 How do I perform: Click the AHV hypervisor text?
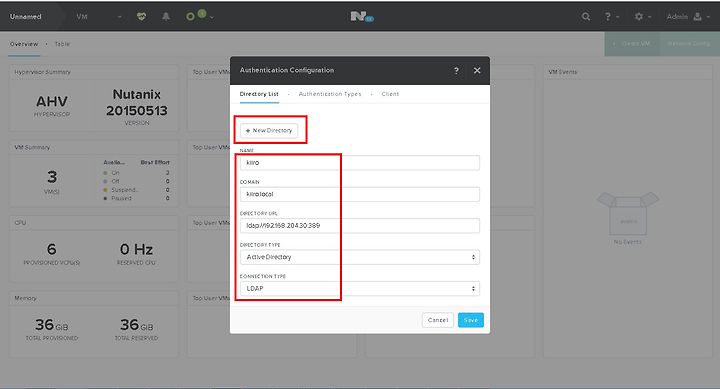coord(52,101)
